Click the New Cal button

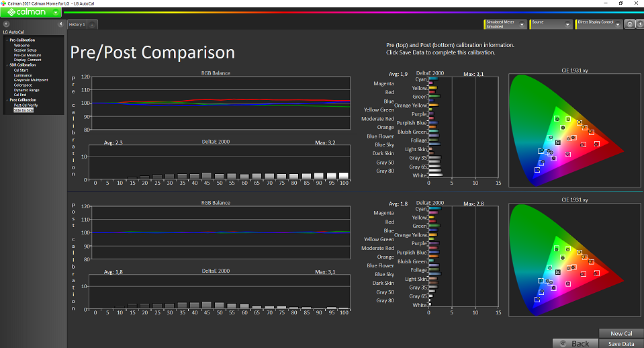click(620, 333)
